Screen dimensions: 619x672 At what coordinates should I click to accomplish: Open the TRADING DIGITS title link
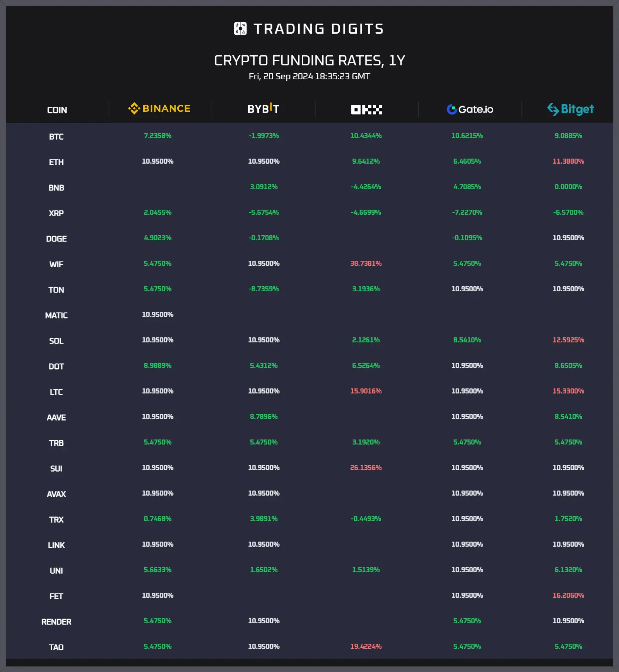[x=318, y=29]
